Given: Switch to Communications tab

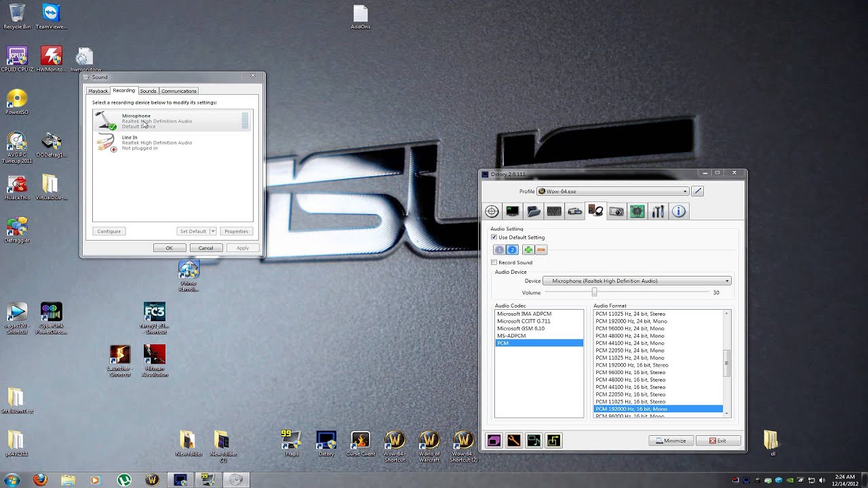Looking at the screenshot, I should click(x=179, y=91).
